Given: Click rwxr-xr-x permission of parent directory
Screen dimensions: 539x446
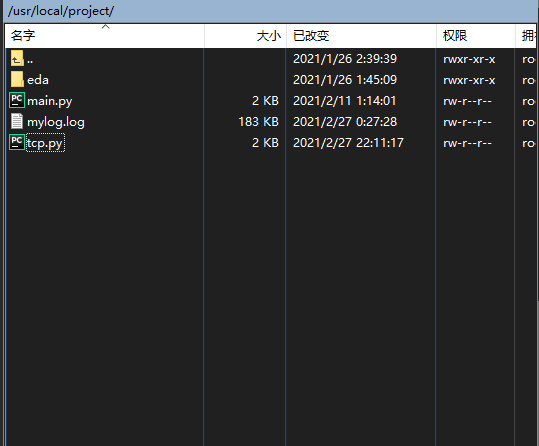Looking at the screenshot, I should pos(469,59).
